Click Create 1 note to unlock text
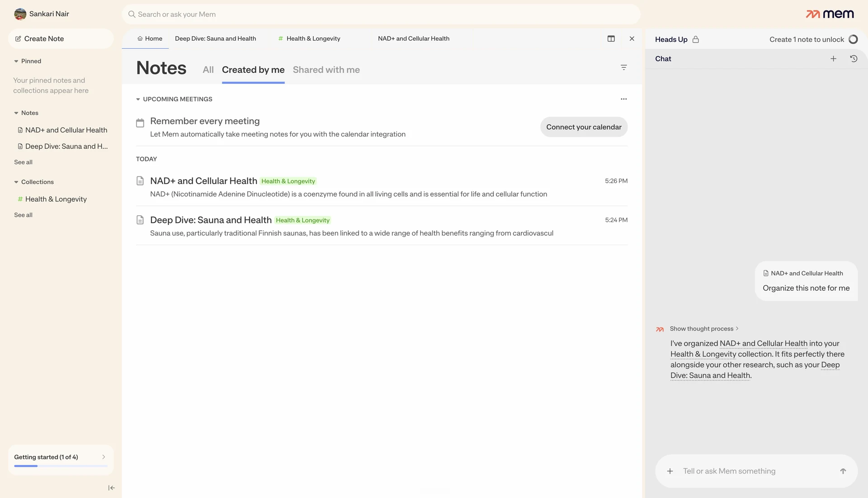 tap(807, 39)
